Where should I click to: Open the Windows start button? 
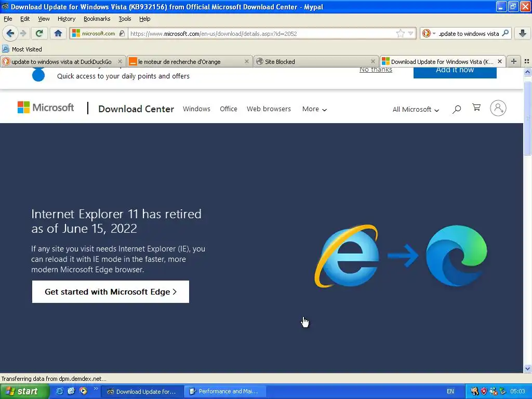pos(24,391)
